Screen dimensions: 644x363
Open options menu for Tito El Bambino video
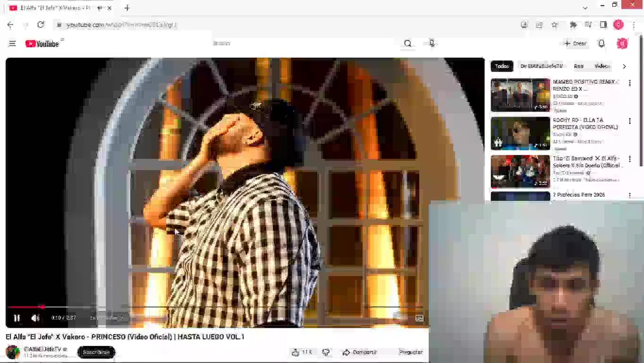coord(629,160)
